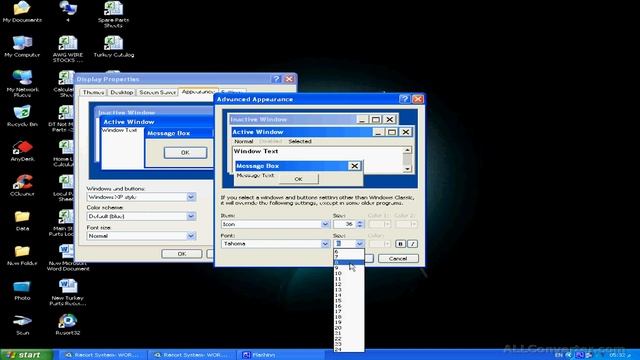
Task: Click Cancel in Advanced Appearance dialog
Action: [398, 258]
